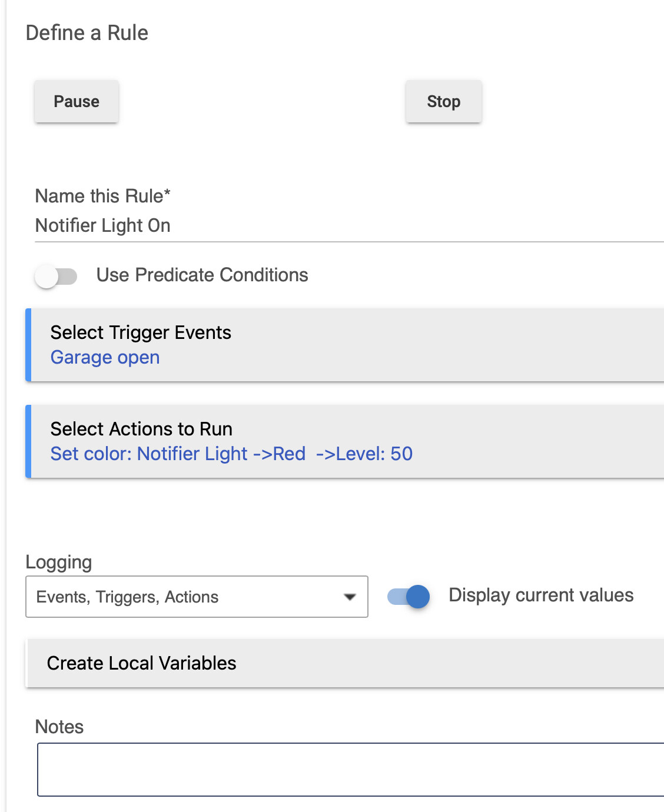The image size is (664, 812).
Task: Click the Use Predicate Conditions label
Action: [202, 275]
